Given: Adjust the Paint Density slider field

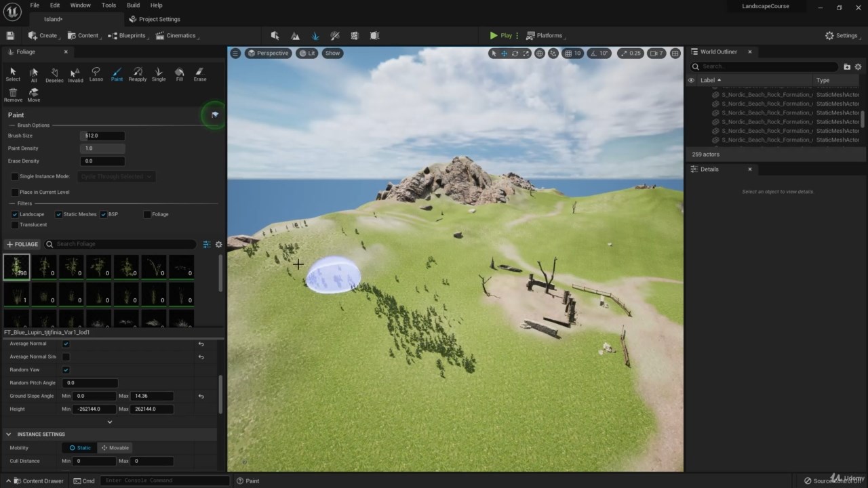Looking at the screenshot, I should point(102,148).
